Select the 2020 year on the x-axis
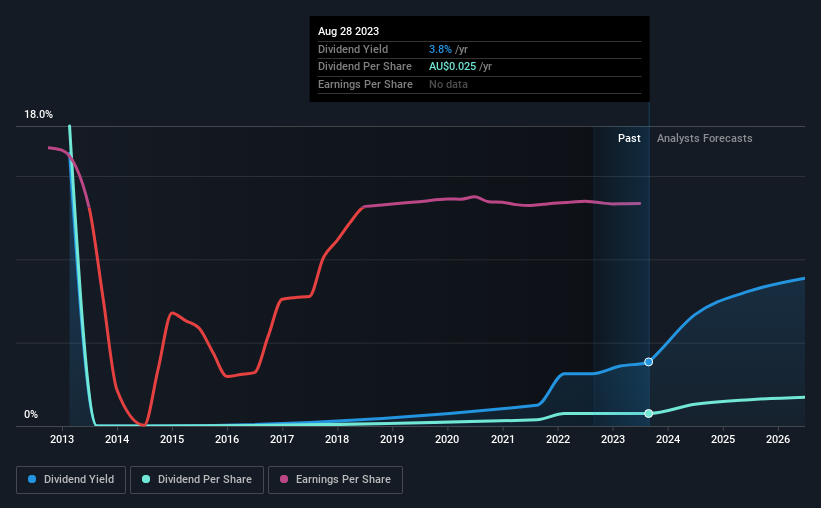 tap(447, 440)
